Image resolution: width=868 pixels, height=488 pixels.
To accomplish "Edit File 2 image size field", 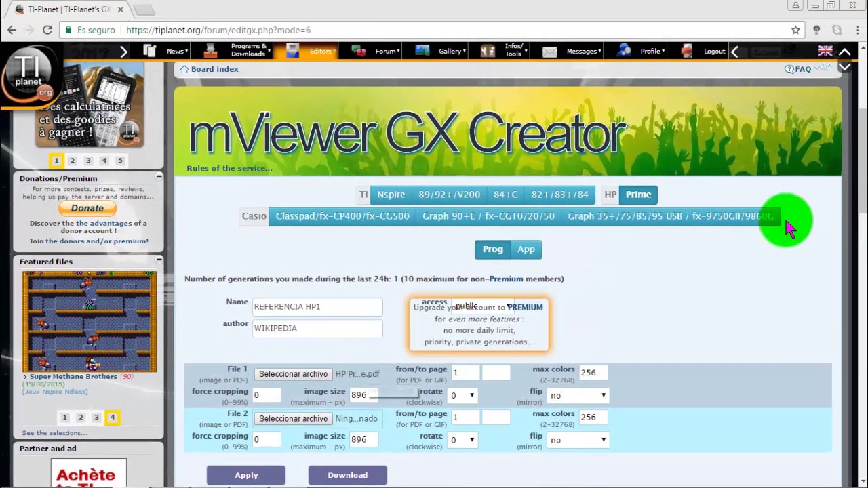I will 363,440.
